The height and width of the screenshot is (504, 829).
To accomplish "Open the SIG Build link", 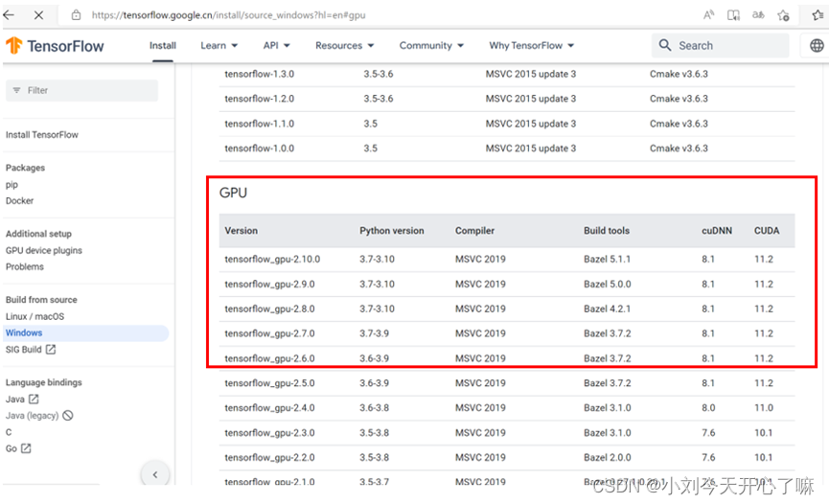I will coord(23,349).
